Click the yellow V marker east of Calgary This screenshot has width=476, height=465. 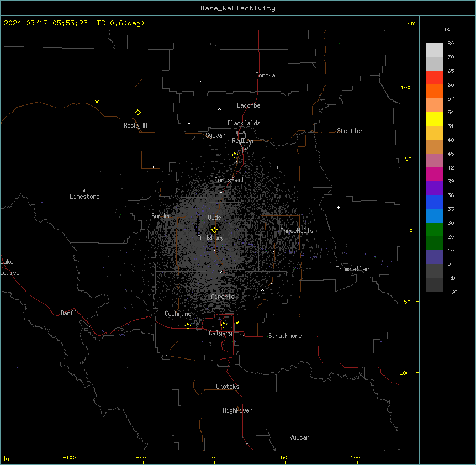click(x=237, y=323)
